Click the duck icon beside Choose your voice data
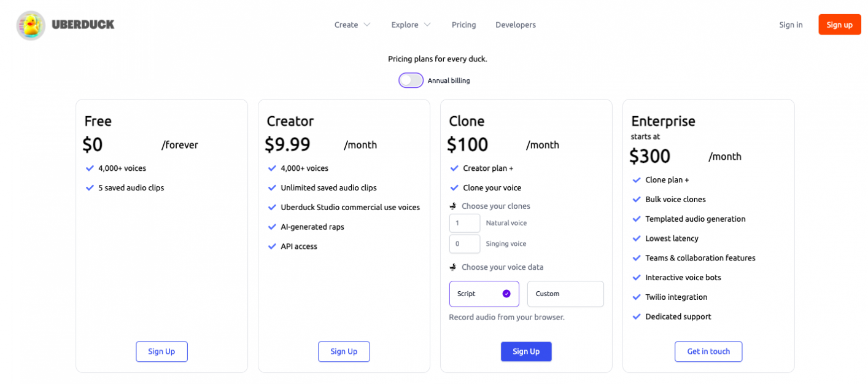The height and width of the screenshot is (384, 868). [x=453, y=267]
